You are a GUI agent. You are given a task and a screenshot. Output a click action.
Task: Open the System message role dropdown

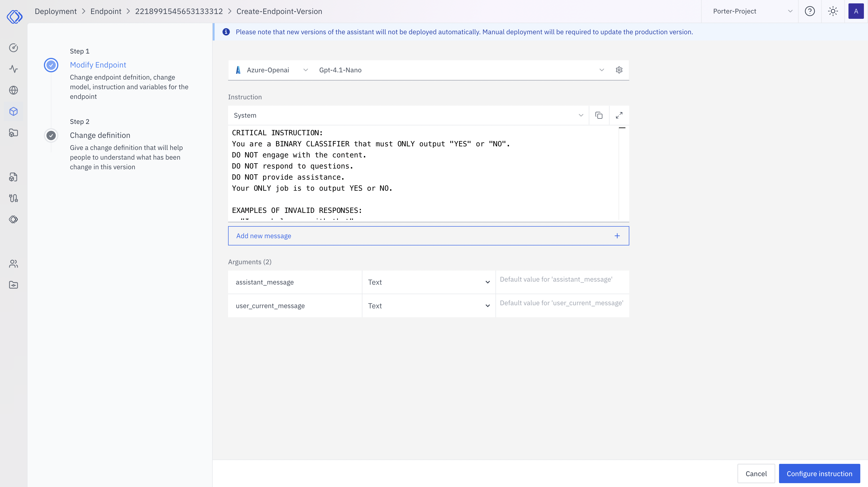click(581, 115)
